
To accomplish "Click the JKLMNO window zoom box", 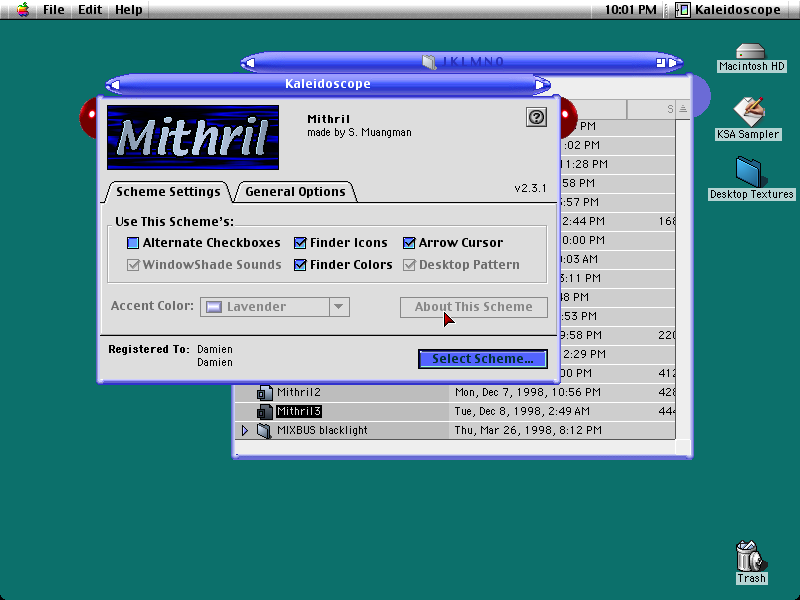I will [661, 63].
